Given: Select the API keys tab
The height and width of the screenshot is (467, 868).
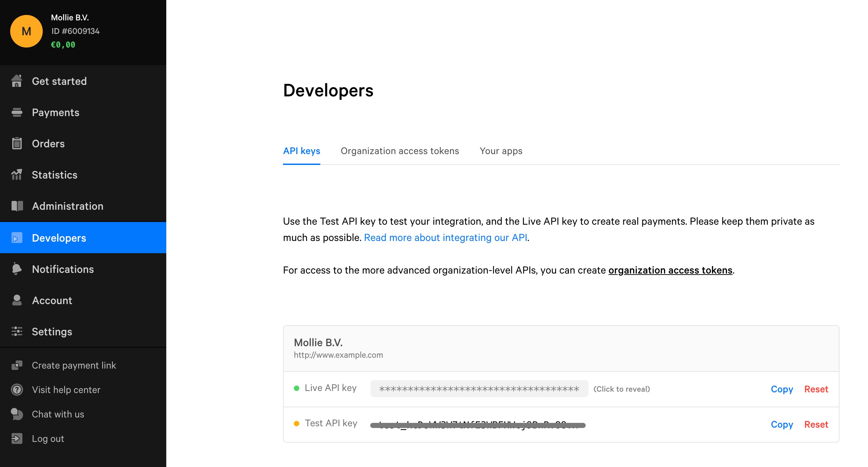Looking at the screenshot, I should (x=301, y=151).
